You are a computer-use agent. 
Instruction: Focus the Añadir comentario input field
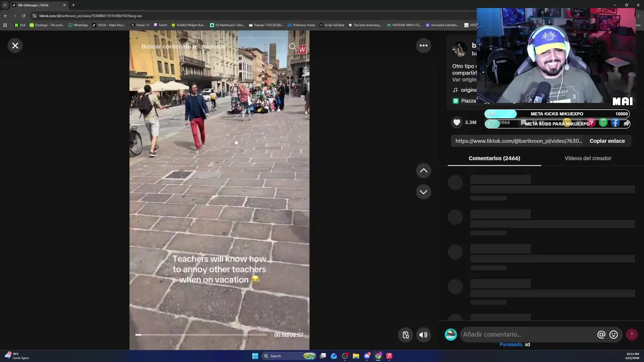point(527,334)
